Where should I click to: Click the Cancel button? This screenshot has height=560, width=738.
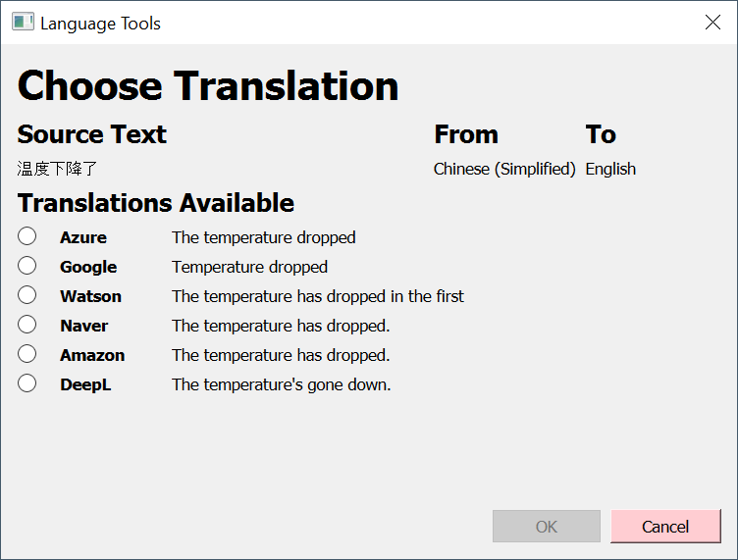click(665, 527)
